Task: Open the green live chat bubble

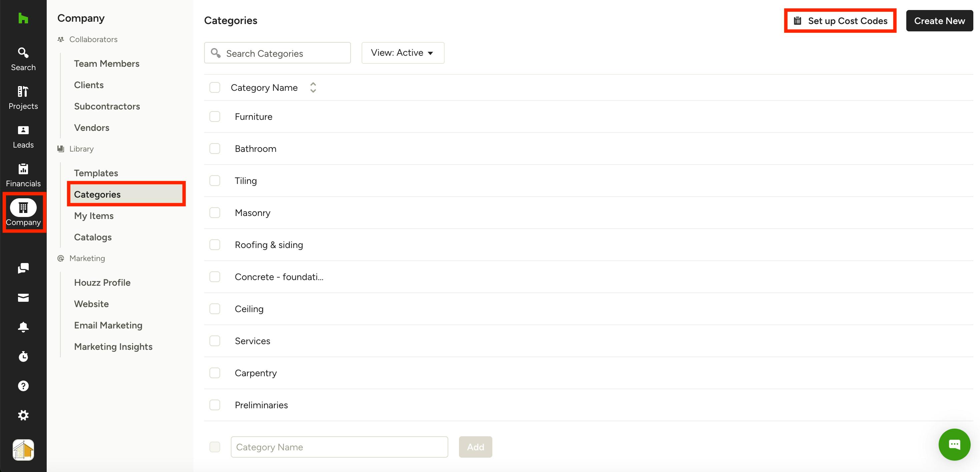Action: 954,444
